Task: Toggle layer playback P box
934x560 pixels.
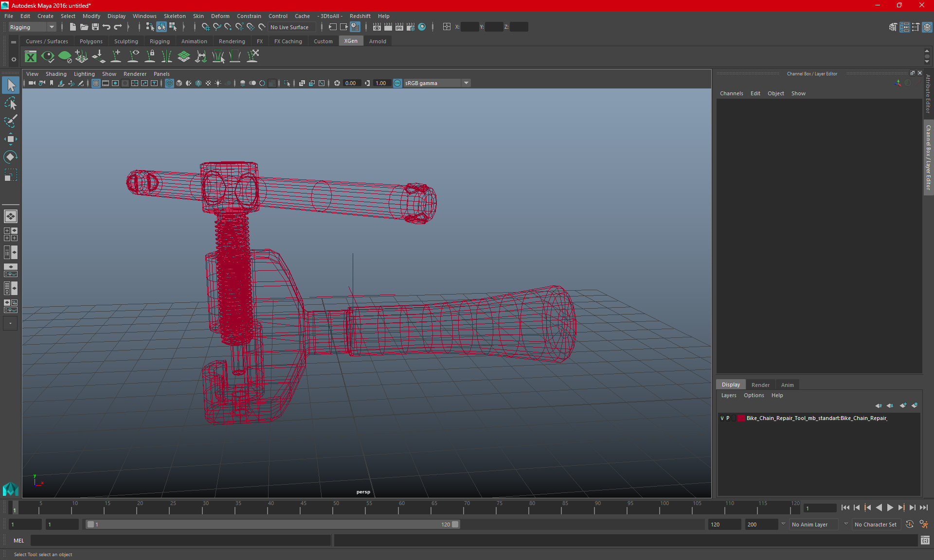Action: click(728, 418)
